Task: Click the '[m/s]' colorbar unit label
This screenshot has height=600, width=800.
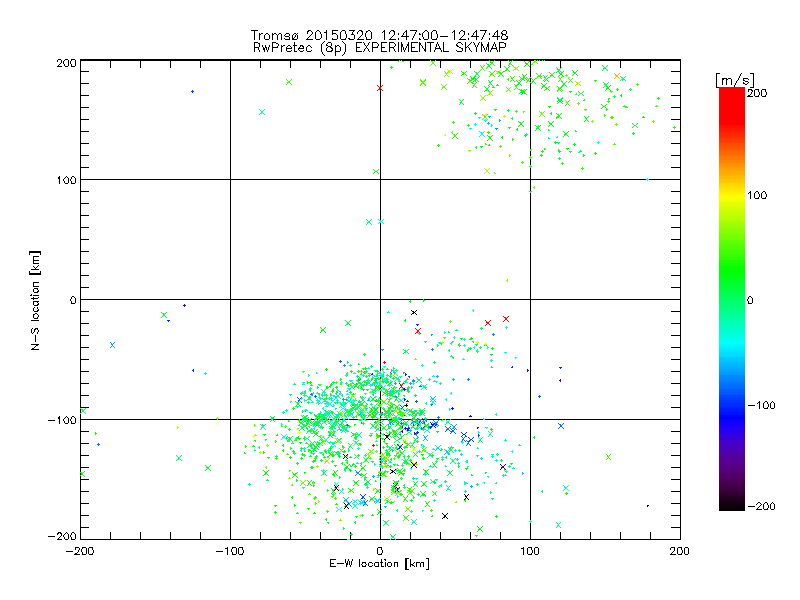Action: (735, 80)
